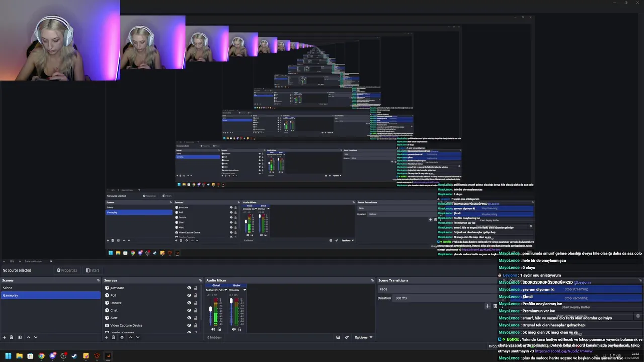
Task: Click Stop Streaming
Action: coord(576,289)
